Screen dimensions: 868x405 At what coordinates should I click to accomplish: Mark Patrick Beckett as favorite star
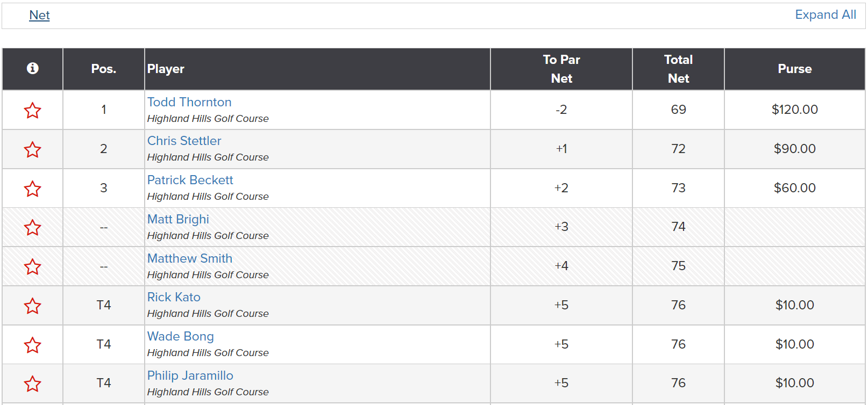32,189
